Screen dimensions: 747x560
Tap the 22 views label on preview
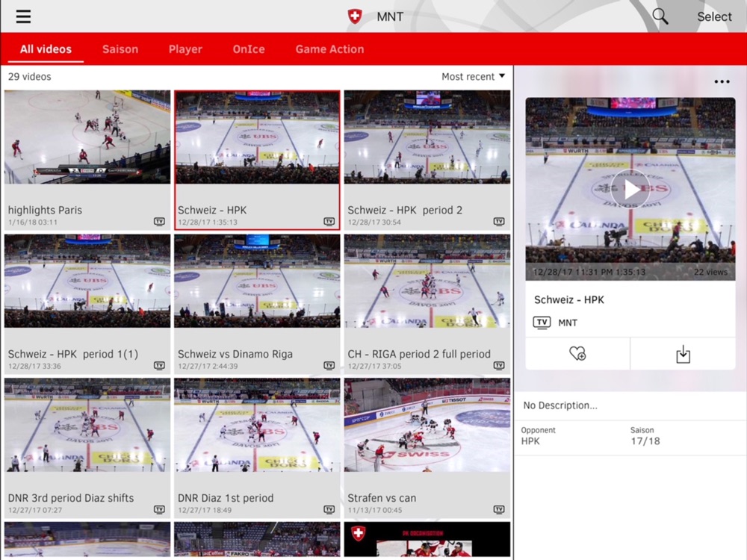[710, 272]
